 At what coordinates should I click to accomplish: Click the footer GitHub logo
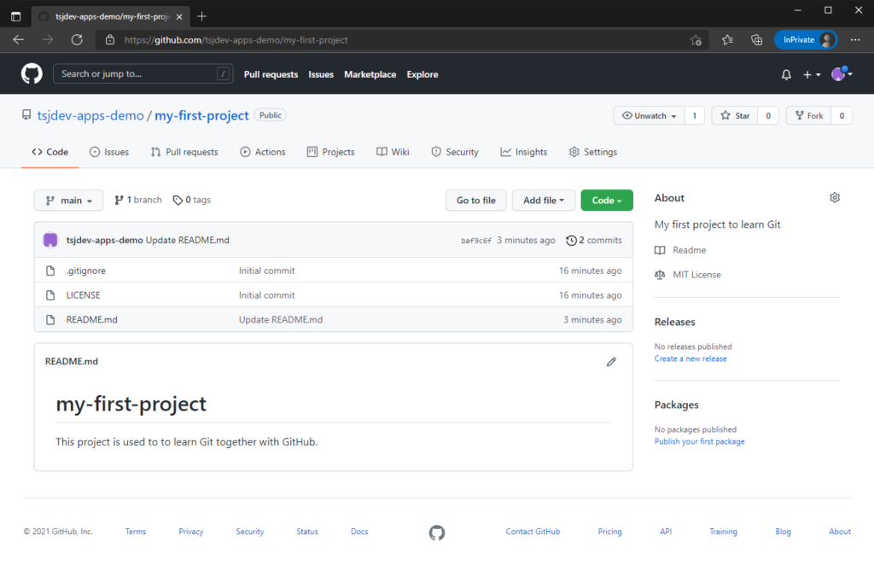coord(437,533)
